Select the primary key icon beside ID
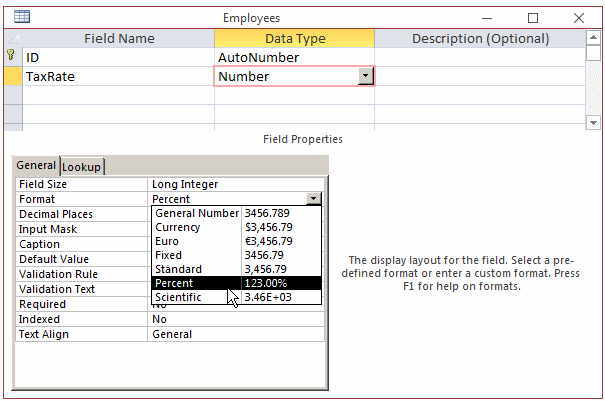The width and height of the screenshot is (605, 402). coord(11,55)
